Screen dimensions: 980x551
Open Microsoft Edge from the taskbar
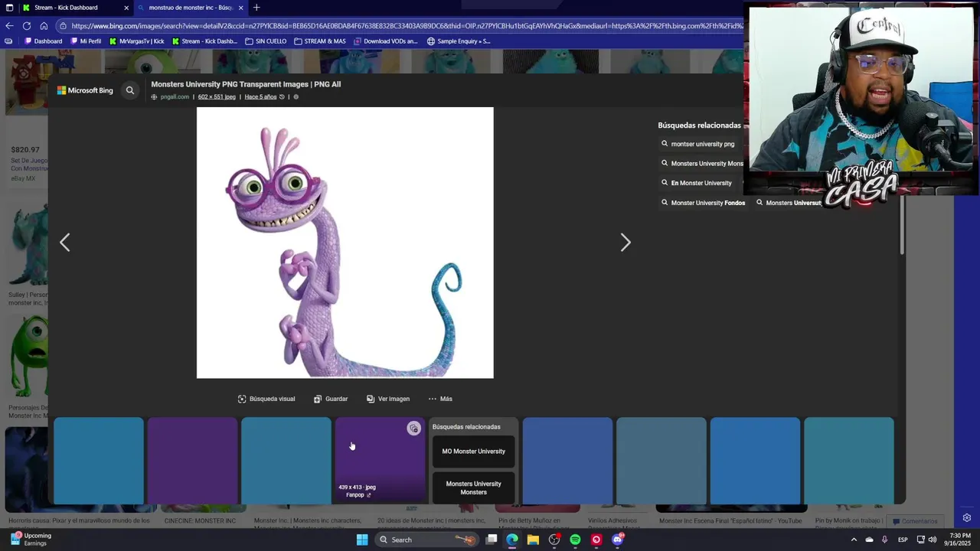(x=512, y=540)
